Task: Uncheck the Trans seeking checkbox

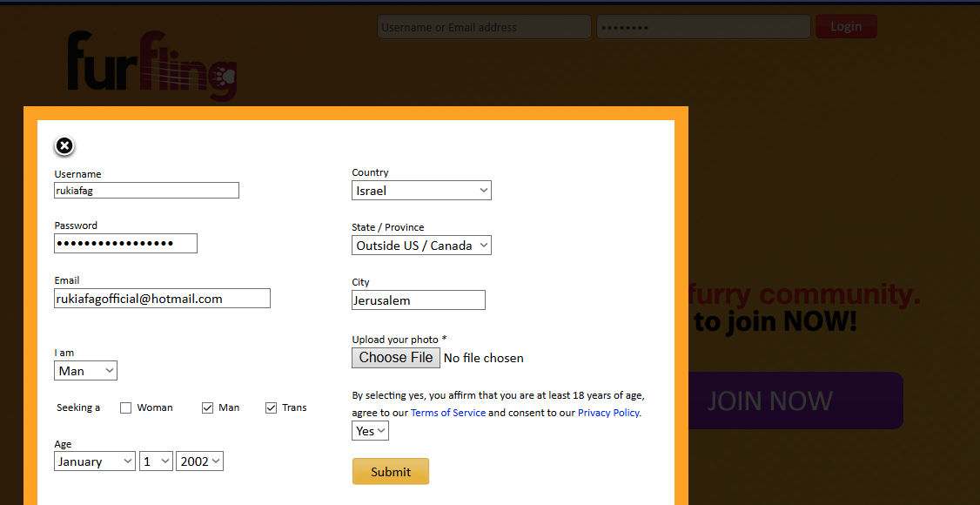Action: (271, 408)
